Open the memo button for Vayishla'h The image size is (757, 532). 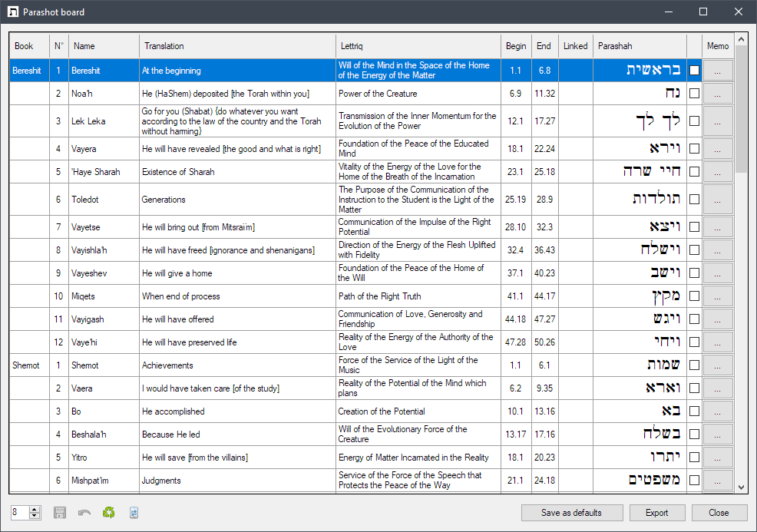coord(717,250)
